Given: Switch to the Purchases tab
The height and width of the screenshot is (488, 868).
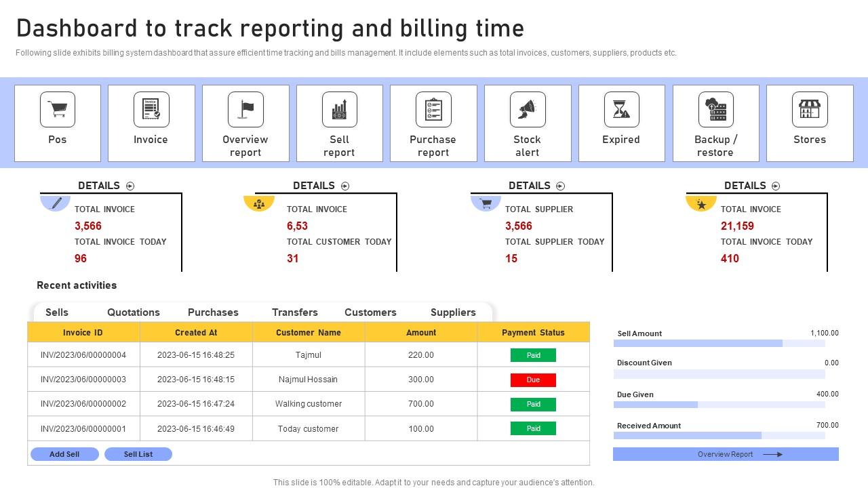Looking at the screenshot, I should point(213,312).
